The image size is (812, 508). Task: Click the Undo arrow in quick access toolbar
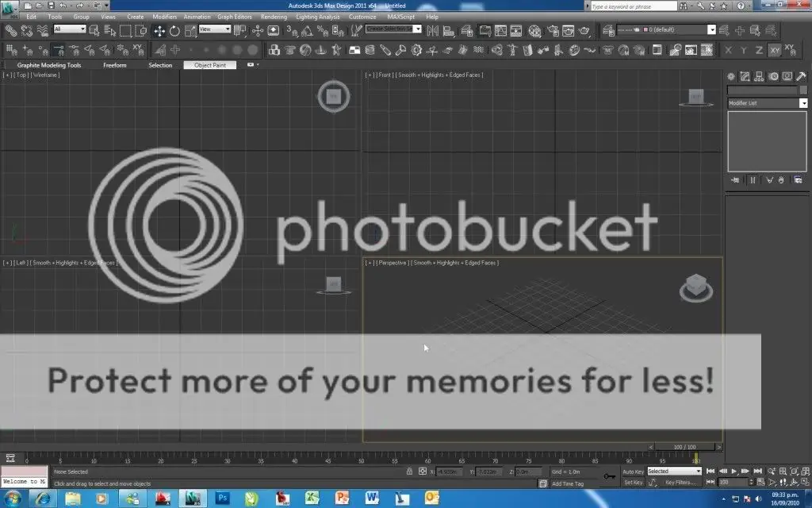63,6
